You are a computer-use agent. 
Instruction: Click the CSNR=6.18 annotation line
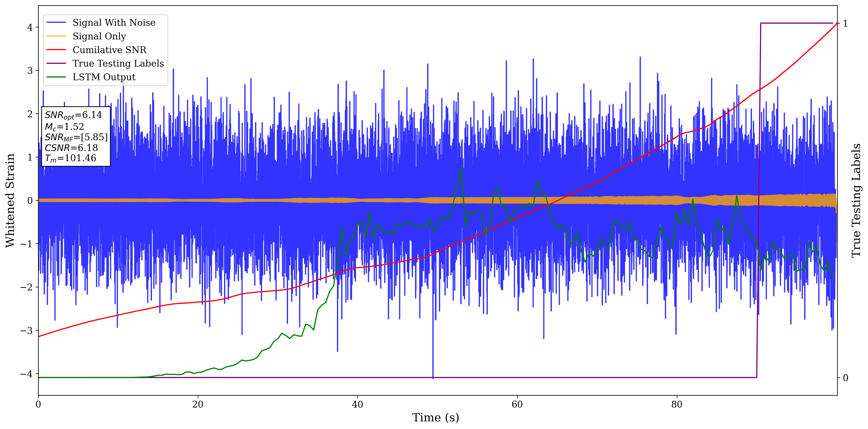pyautogui.click(x=71, y=148)
